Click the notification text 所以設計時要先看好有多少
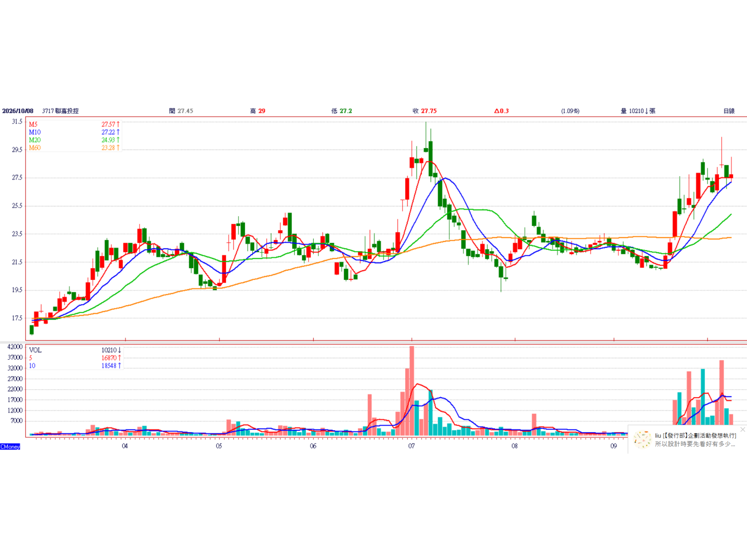 tap(695, 444)
